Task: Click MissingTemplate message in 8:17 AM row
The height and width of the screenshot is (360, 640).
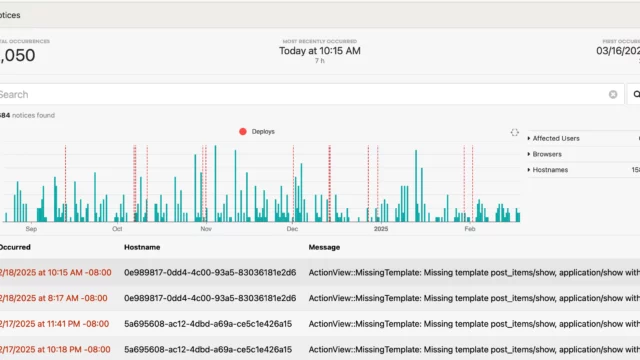Action: point(474,298)
